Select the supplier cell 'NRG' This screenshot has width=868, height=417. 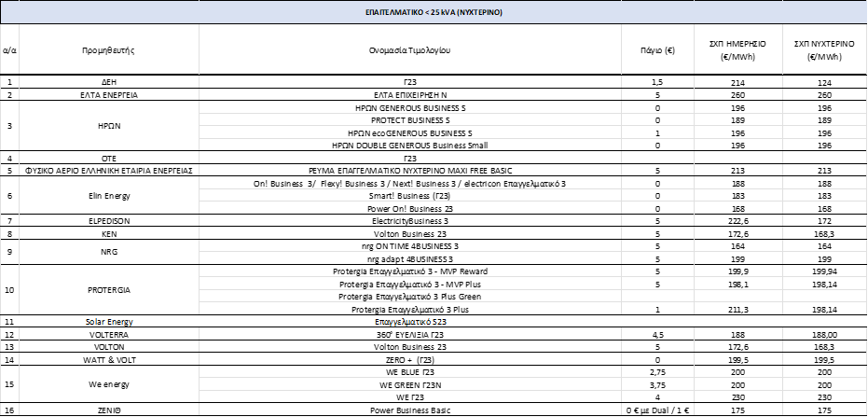[108, 252]
